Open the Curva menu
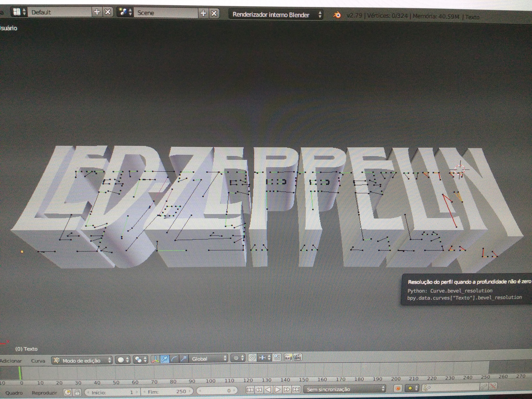This screenshot has width=532, height=399. [x=38, y=361]
